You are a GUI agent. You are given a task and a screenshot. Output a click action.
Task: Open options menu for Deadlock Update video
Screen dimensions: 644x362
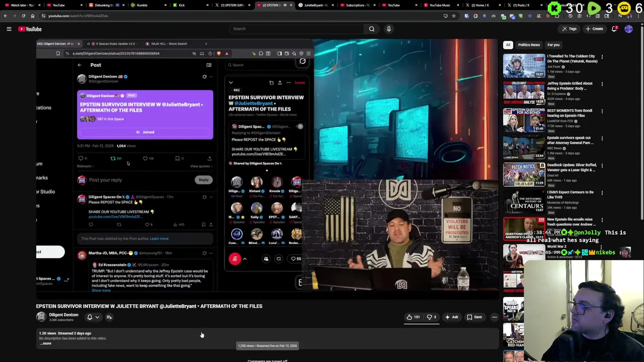pyautogui.click(x=602, y=165)
